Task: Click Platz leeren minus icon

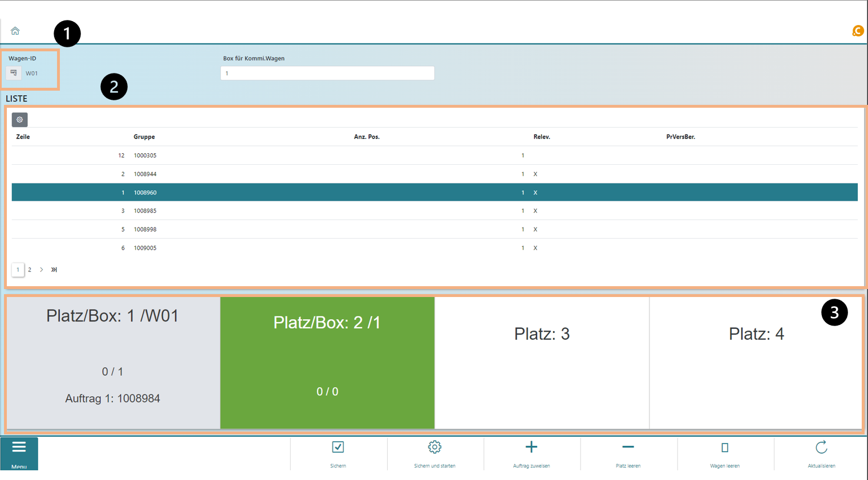Action: 628,448
